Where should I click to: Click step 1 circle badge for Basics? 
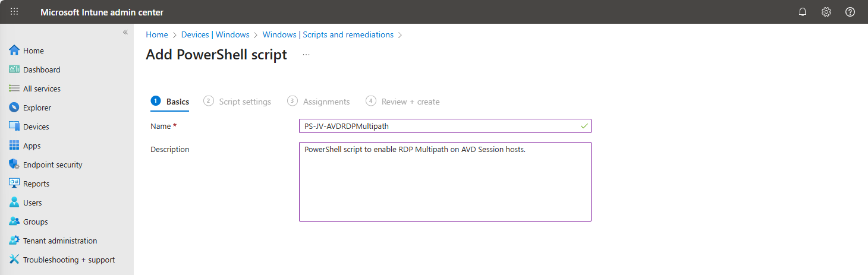pos(156,101)
